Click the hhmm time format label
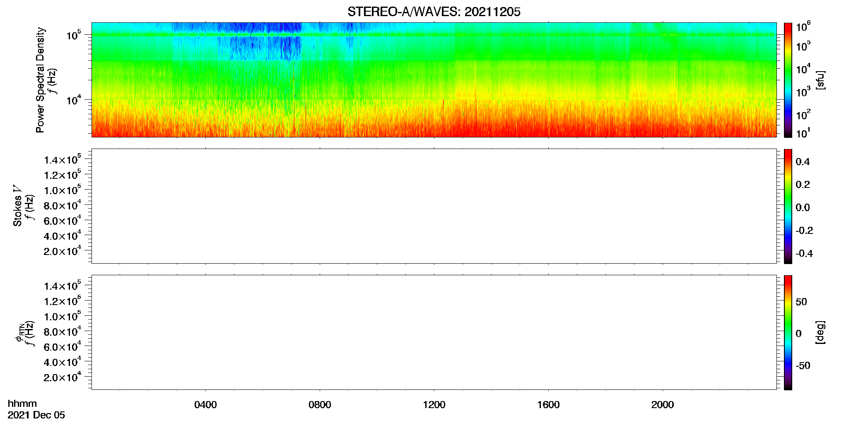This screenshot has width=868, height=447. [x=22, y=404]
